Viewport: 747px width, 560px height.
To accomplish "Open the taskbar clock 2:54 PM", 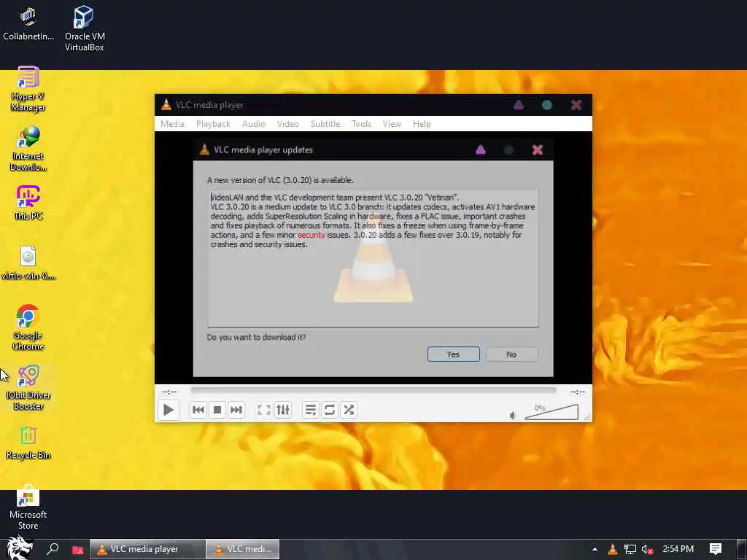I will pos(678,549).
